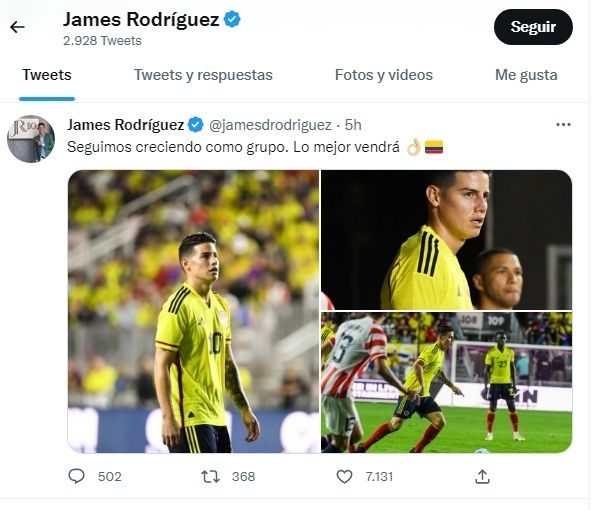Like the tweet with heart icon
The image size is (596, 510).
(x=344, y=476)
